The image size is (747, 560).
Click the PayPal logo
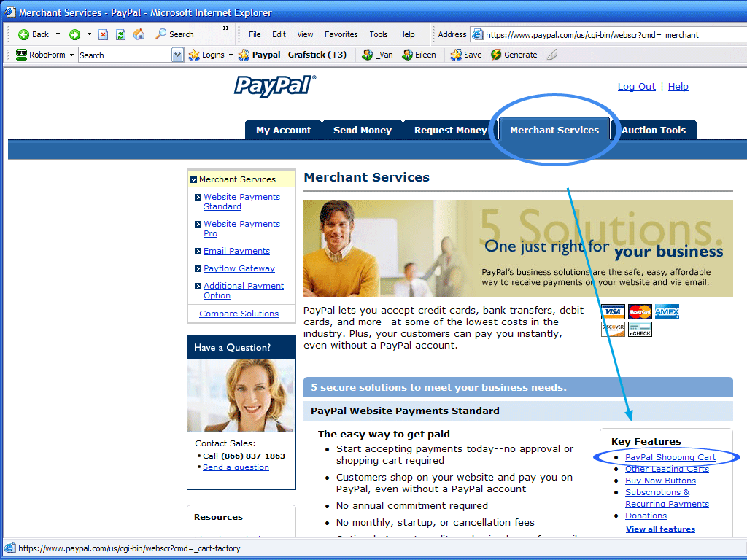274,85
